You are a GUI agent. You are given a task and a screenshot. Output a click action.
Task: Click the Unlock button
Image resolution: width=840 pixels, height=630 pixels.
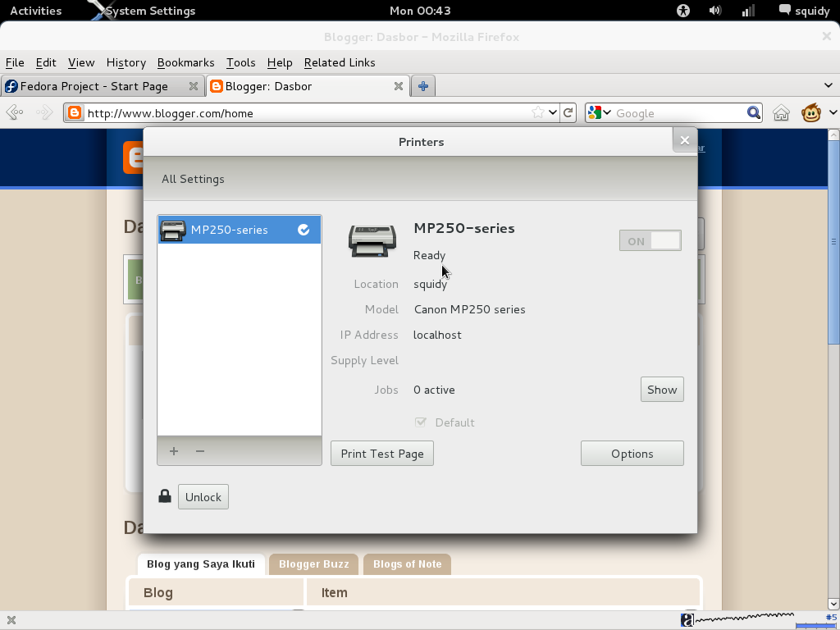pyautogui.click(x=203, y=496)
